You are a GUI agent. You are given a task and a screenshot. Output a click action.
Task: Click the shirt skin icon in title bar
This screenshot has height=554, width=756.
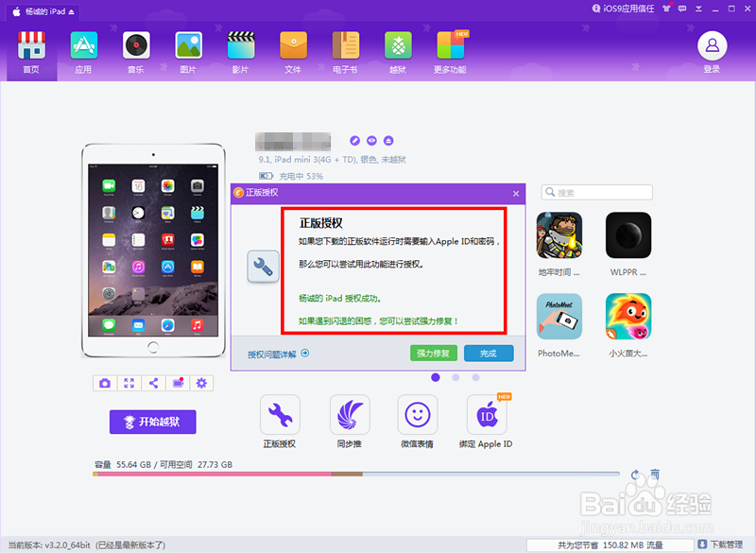(666, 9)
